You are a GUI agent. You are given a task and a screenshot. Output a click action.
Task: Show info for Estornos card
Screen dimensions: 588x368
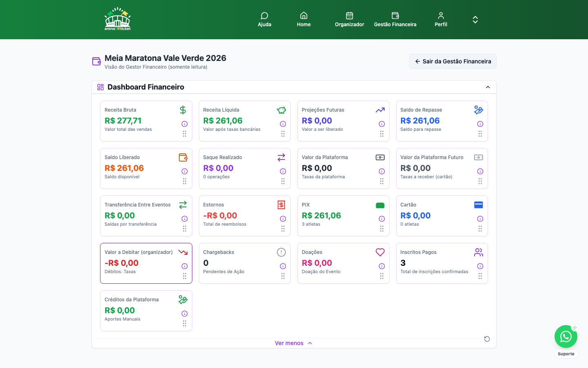tap(283, 219)
